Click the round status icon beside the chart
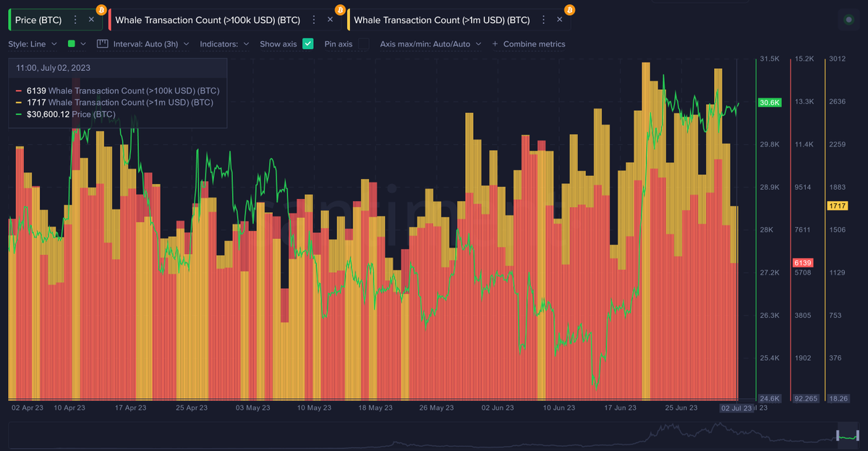This screenshot has height=451, width=868. (x=848, y=21)
